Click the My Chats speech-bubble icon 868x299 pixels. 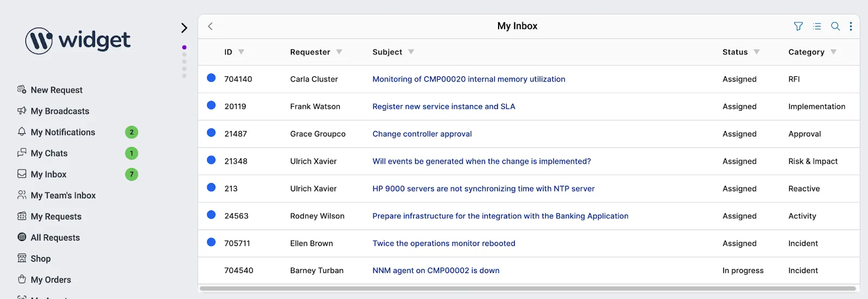click(x=22, y=153)
